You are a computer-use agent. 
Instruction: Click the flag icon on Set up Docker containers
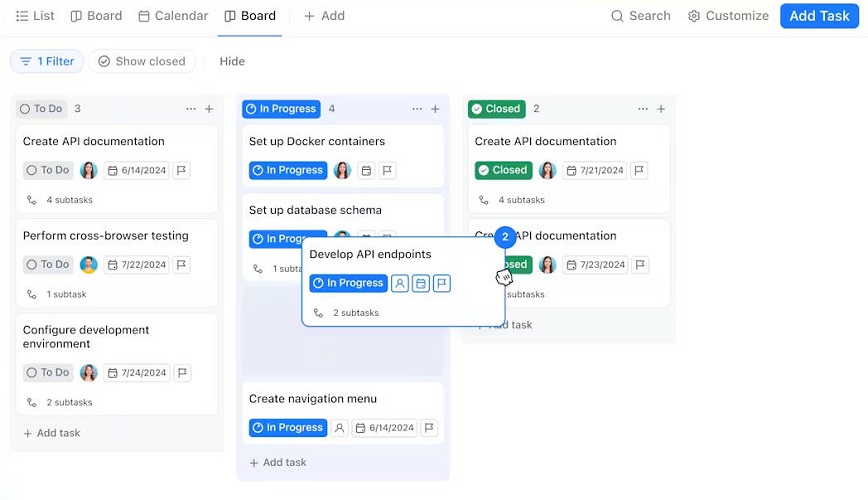(387, 170)
